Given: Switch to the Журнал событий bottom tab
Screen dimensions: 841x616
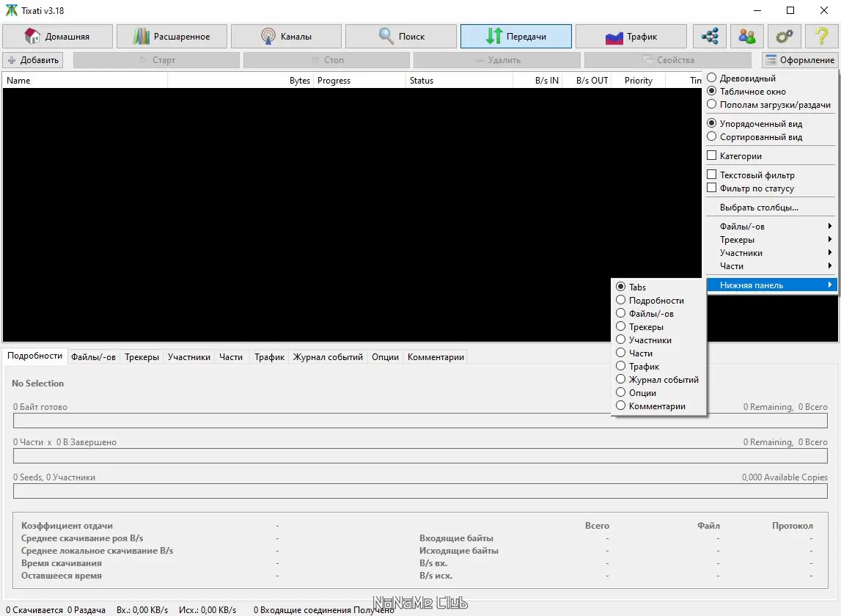Looking at the screenshot, I should 328,357.
